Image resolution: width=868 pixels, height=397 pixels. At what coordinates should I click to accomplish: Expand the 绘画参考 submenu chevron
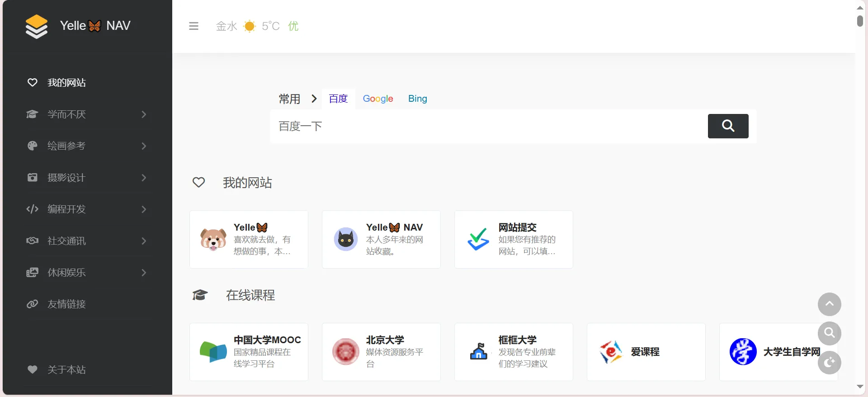144,146
